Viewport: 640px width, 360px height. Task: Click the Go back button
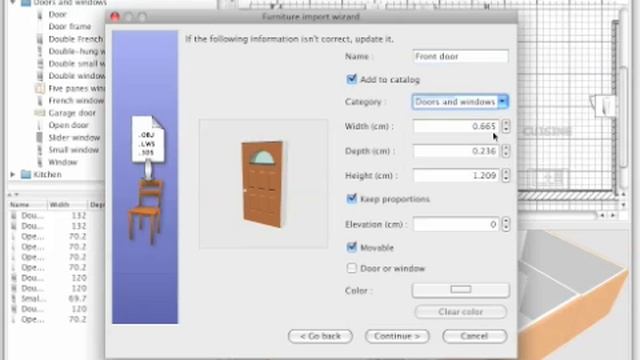pos(320,336)
